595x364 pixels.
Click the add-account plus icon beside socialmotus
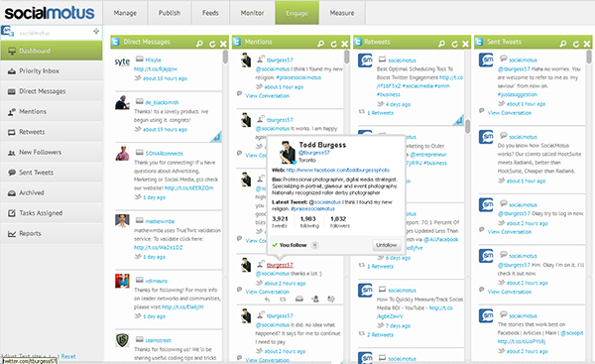pyautogui.click(x=96, y=31)
